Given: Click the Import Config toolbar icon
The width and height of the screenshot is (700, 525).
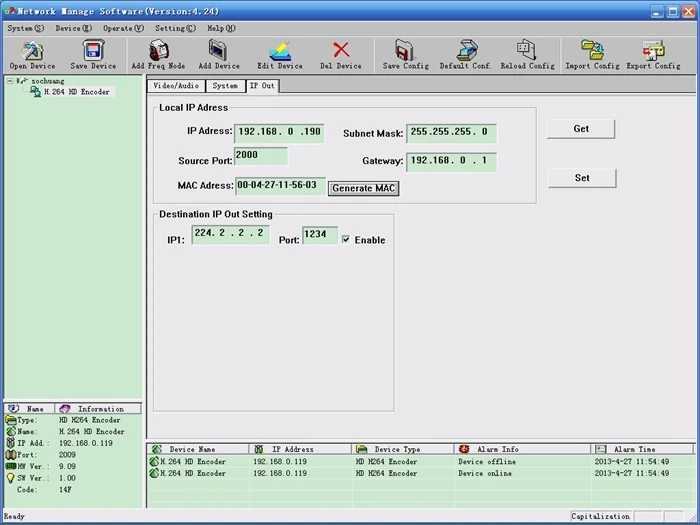Looking at the screenshot, I should tap(592, 50).
